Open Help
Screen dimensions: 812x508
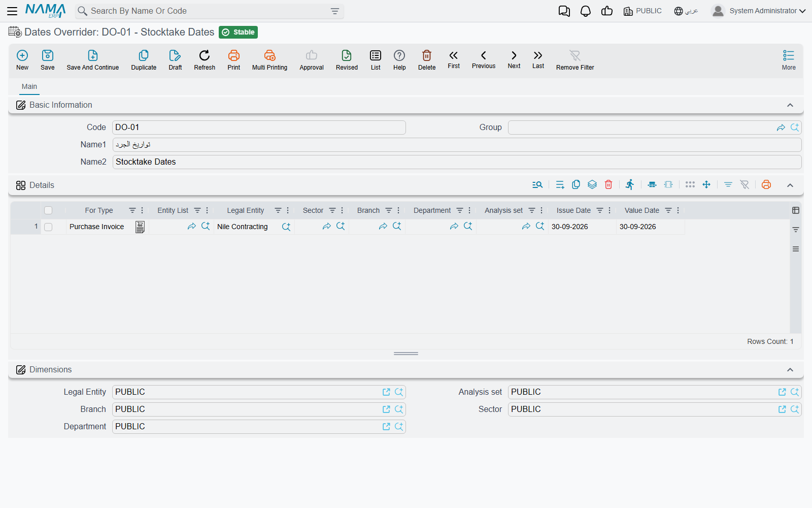399,60
